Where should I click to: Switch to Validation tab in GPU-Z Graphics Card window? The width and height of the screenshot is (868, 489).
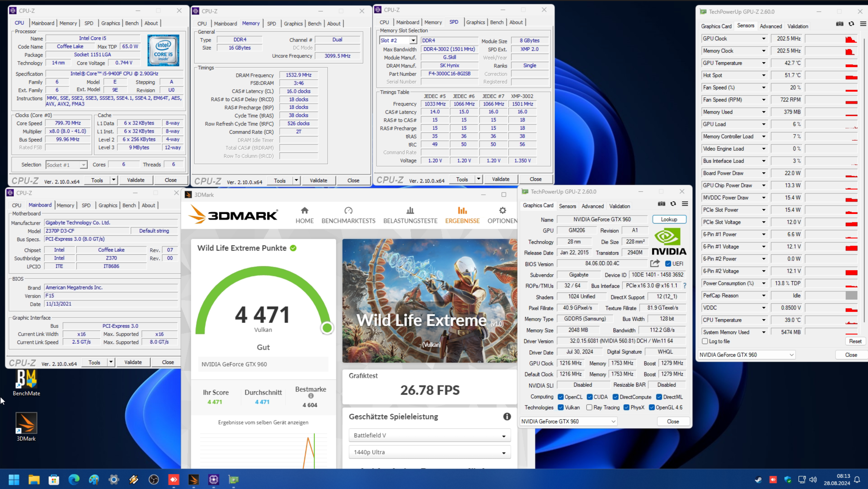pos(619,206)
